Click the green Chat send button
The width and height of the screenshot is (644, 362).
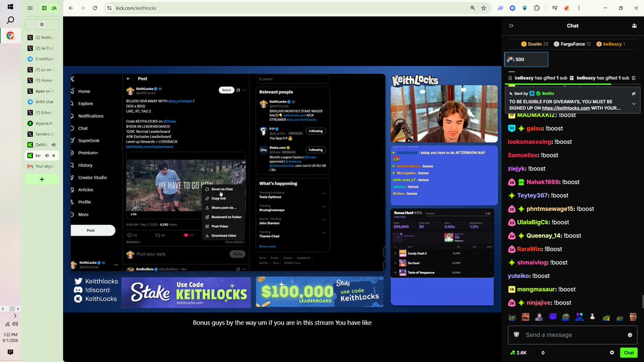628,352
